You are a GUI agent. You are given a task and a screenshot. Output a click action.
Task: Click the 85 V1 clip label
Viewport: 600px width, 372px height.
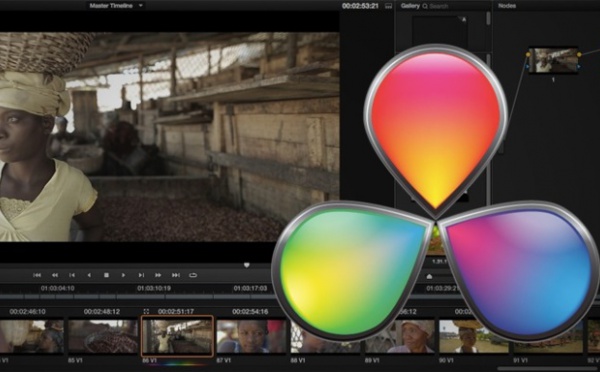coord(75,360)
